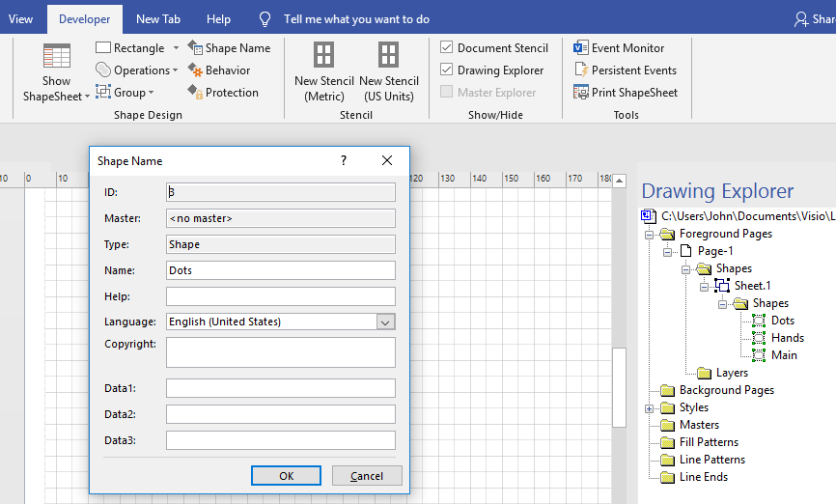Open the Help ribbon tab

pyautogui.click(x=218, y=19)
